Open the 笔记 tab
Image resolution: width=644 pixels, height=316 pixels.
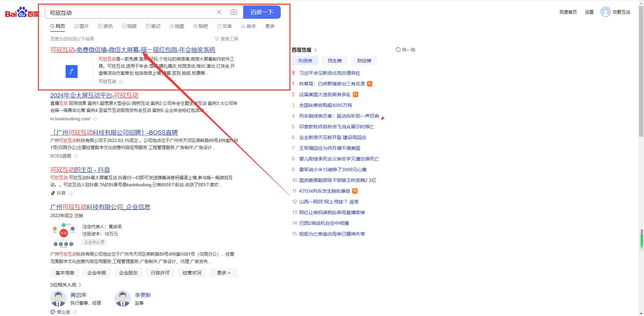coord(153,26)
